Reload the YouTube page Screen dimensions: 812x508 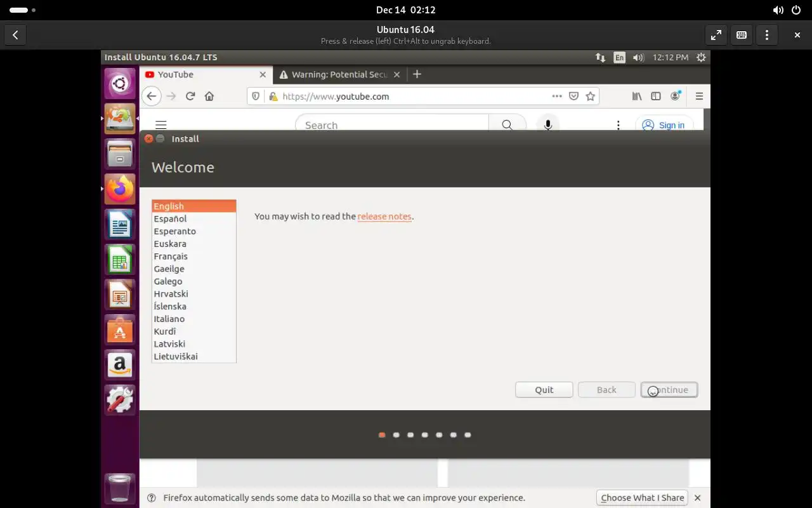coord(190,97)
